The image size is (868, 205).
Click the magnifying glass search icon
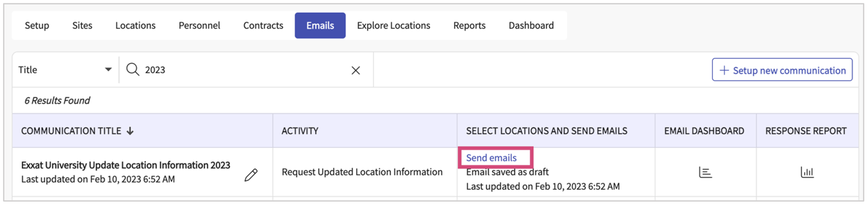(x=133, y=70)
